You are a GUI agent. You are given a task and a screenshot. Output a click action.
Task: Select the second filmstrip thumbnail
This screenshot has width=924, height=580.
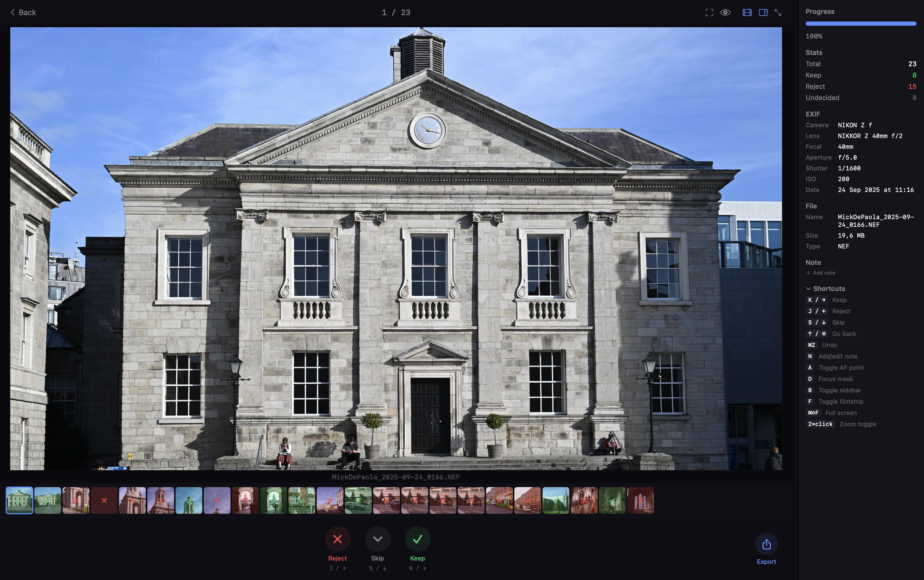[x=47, y=500]
